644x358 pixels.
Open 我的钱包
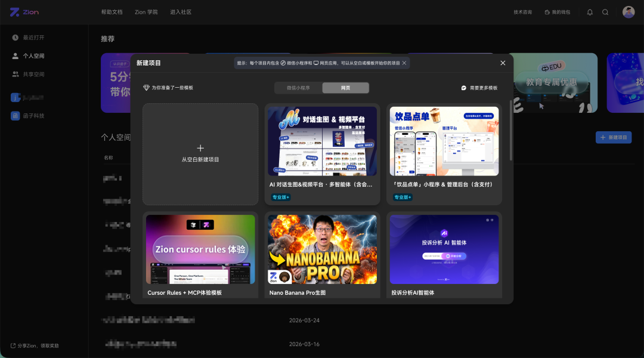tap(558, 13)
